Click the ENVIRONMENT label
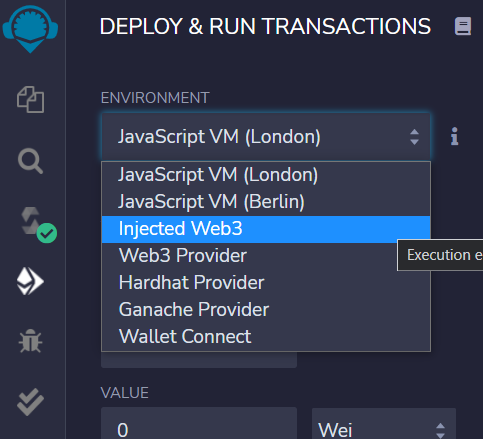The height and width of the screenshot is (439, 483). point(155,98)
